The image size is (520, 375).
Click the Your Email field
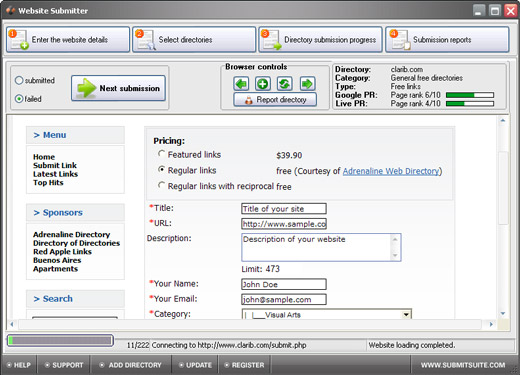click(284, 299)
